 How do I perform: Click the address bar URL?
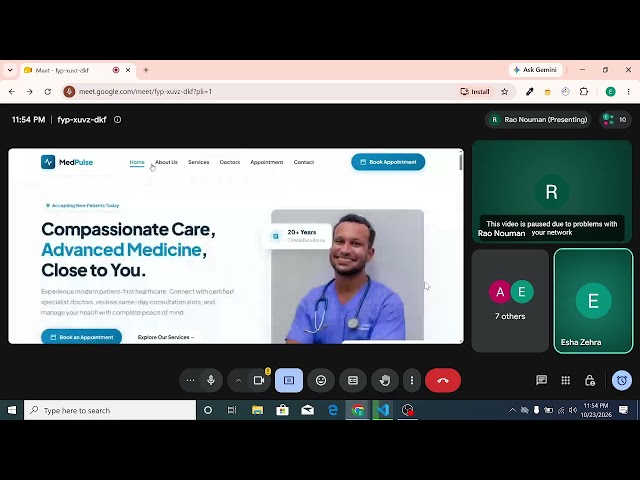(145, 92)
